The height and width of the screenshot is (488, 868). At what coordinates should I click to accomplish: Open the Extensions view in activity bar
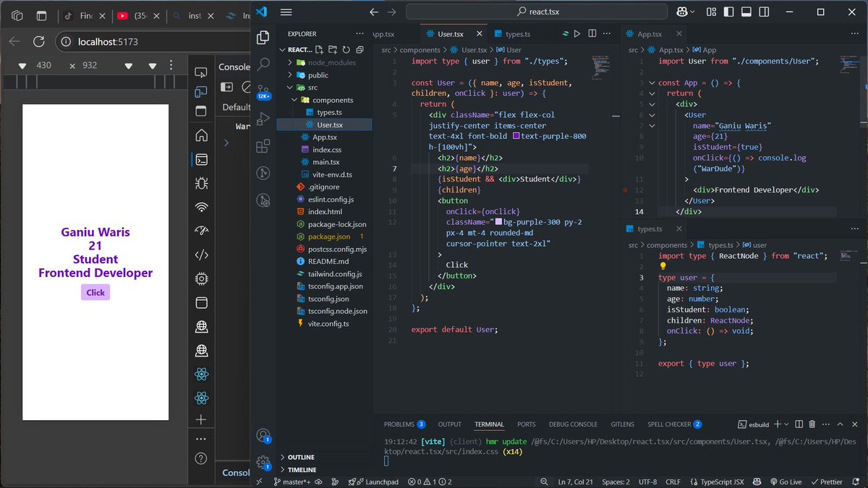(x=263, y=146)
